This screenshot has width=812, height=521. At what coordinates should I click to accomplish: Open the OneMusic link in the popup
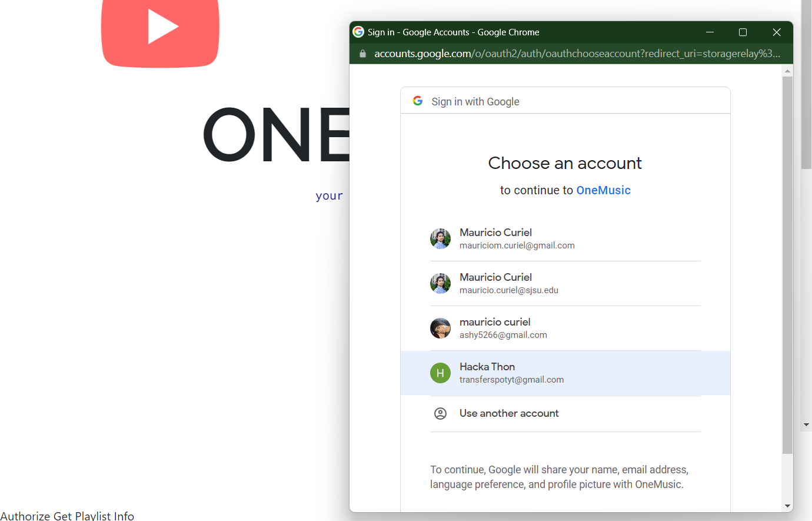tap(603, 190)
